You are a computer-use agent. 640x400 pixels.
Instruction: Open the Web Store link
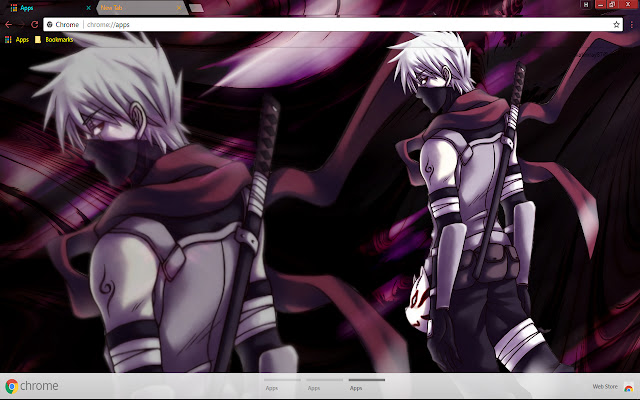coord(605,387)
